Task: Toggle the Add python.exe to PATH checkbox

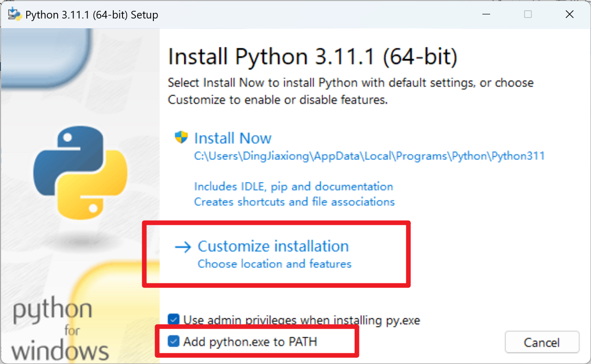Action: click(173, 341)
